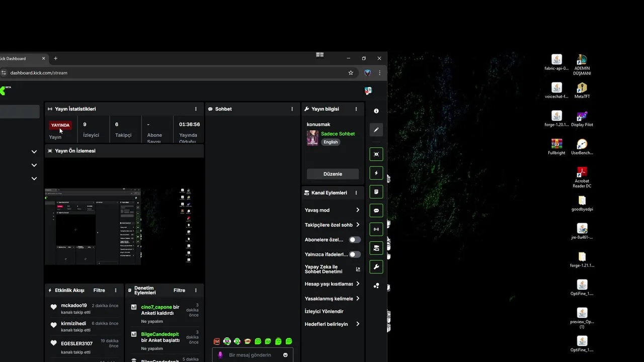The image size is (644, 362).
Task: Insert the monkey face emote
Action: (x=248, y=341)
